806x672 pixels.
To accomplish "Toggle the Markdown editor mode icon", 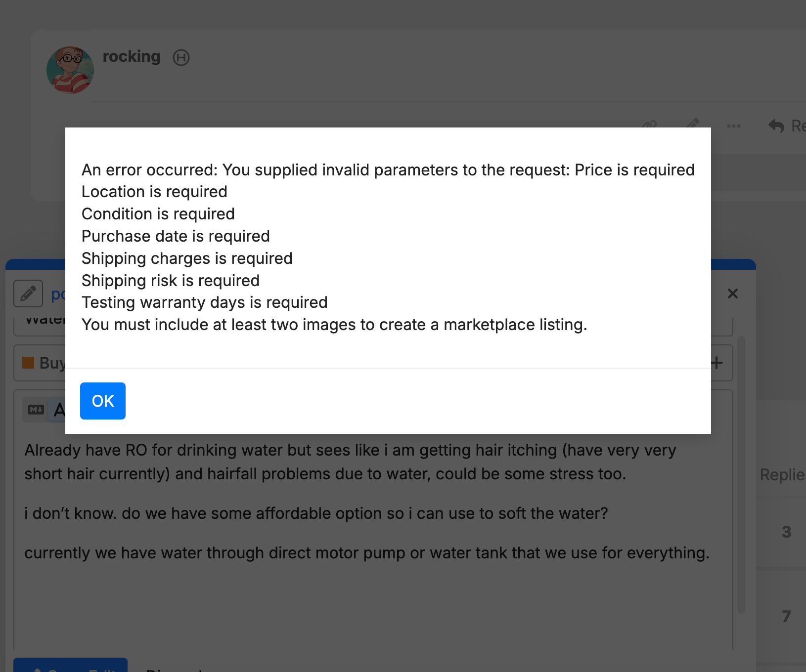I will (x=36, y=410).
